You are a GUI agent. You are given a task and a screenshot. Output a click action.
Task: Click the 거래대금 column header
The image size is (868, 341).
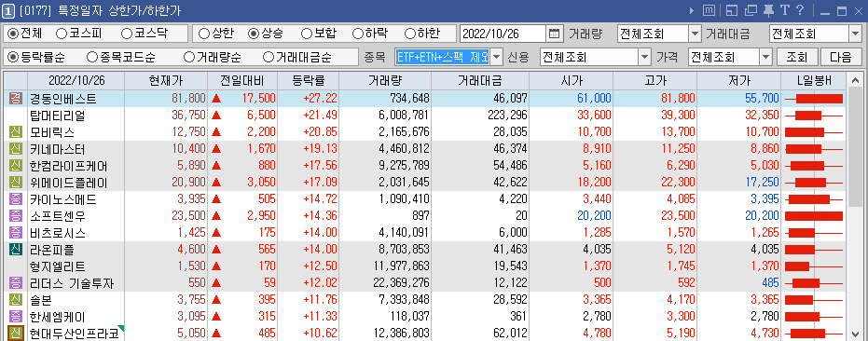[x=480, y=80]
